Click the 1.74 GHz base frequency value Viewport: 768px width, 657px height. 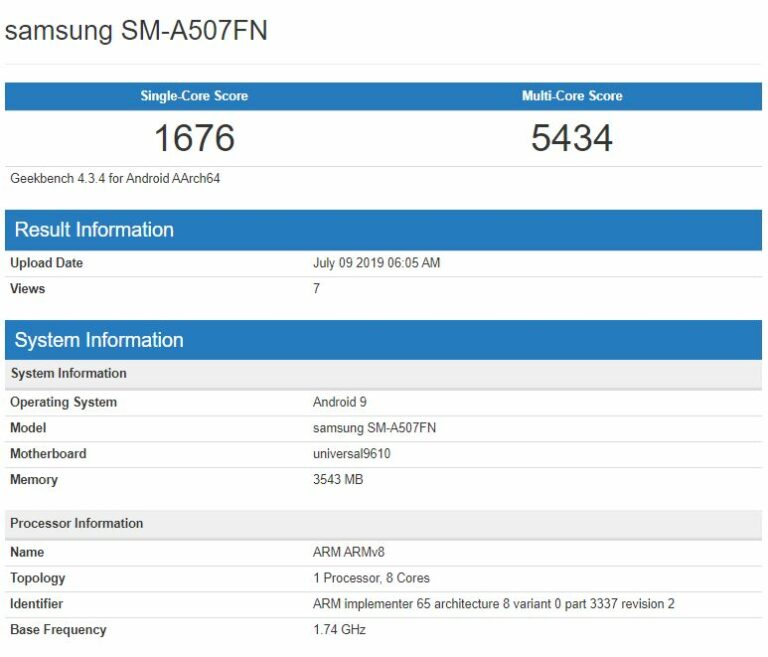339,630
